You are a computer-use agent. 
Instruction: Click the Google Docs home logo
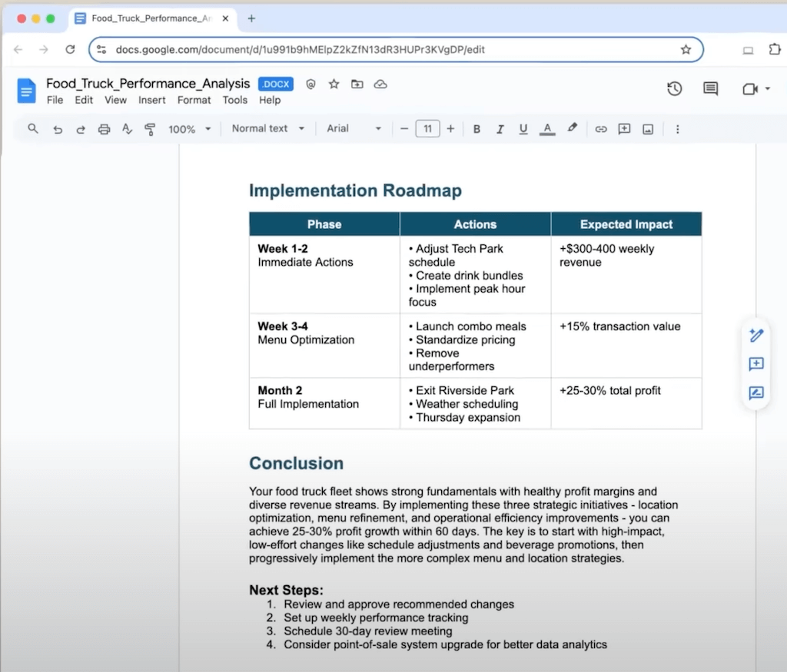click(26, 91)
